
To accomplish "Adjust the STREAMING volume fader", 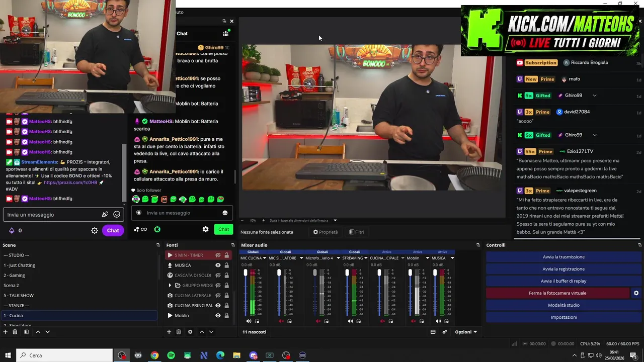I will pyautogui.click(x=347, y=273).
